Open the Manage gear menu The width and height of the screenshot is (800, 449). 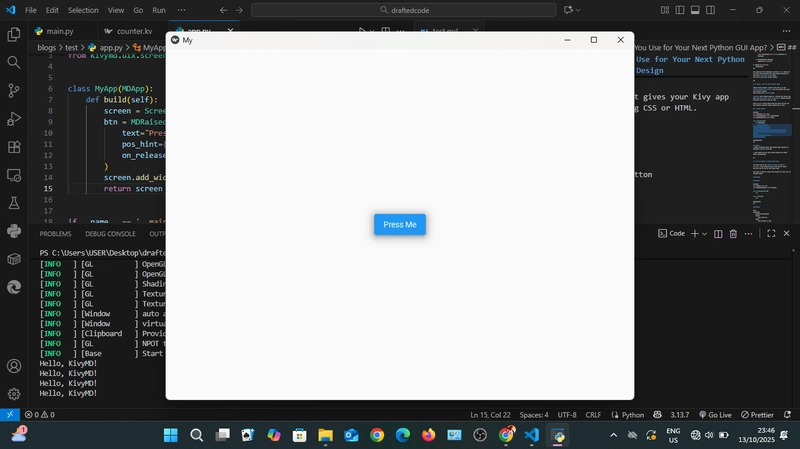point(14,394)
